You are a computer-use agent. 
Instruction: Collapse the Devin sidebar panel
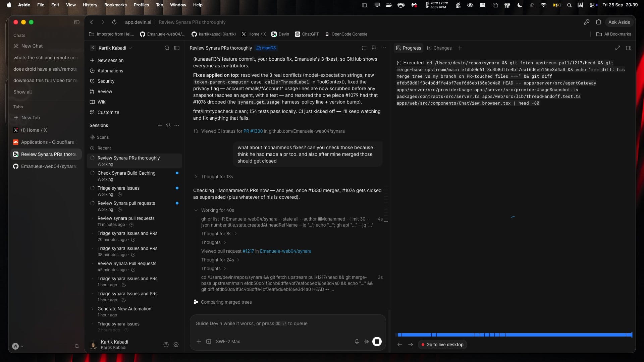click(x=177, y=48)
